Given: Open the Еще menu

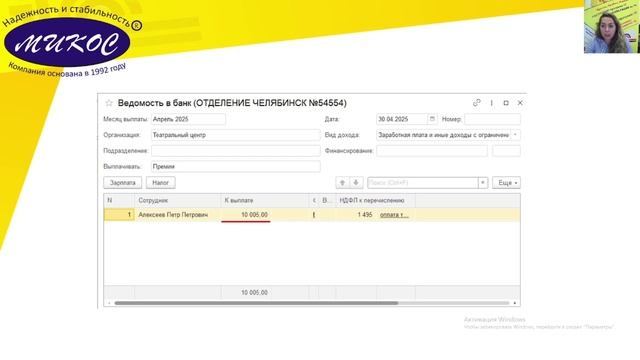Looking at the screenshot, I should click(506, 182).
